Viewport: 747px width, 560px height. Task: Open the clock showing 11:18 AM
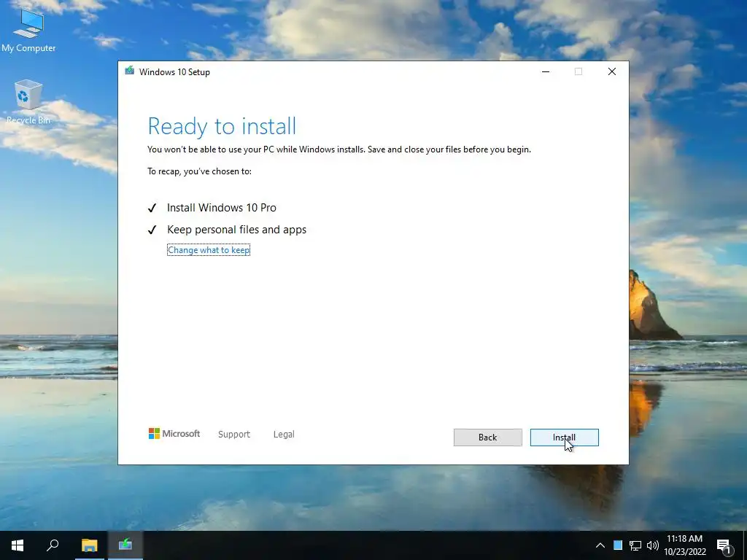[x=684, y=545]
